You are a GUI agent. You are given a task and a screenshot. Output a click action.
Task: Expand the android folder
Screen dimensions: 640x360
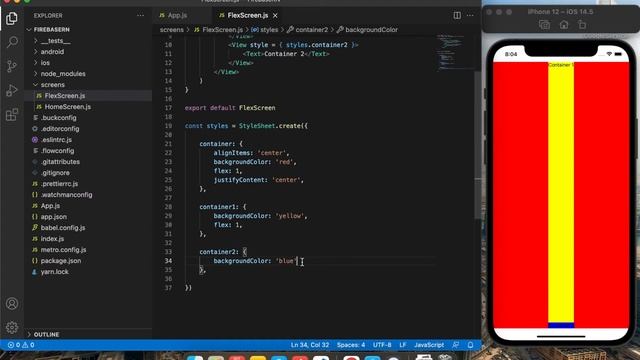tap(52, 52)
